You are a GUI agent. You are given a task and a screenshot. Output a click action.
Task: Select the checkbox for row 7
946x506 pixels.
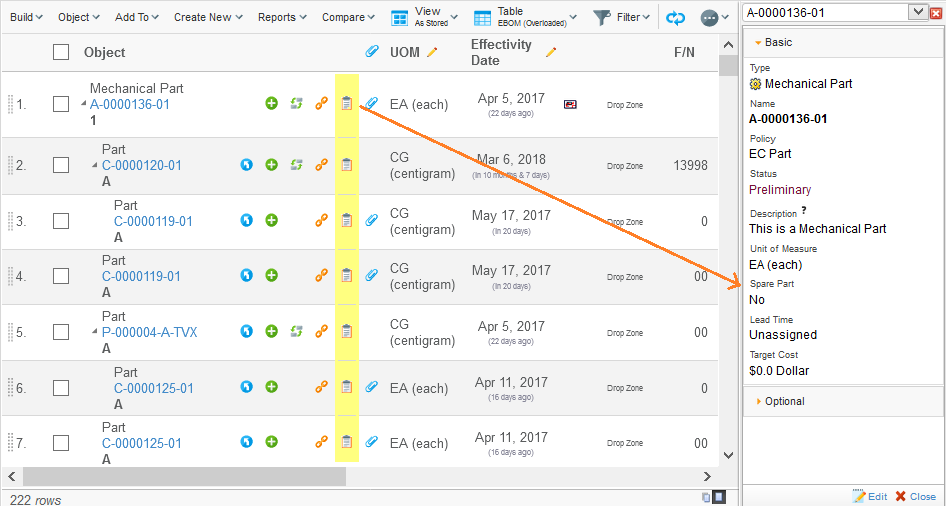point(61,443)
